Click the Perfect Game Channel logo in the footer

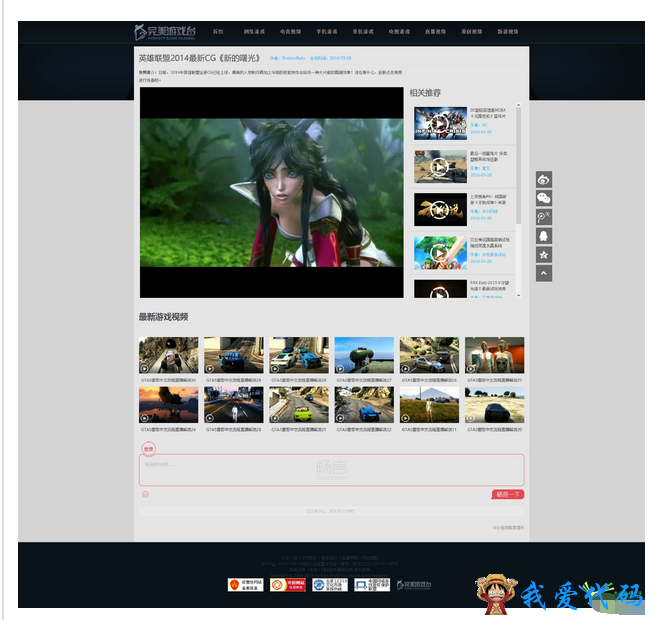(414, 585)
